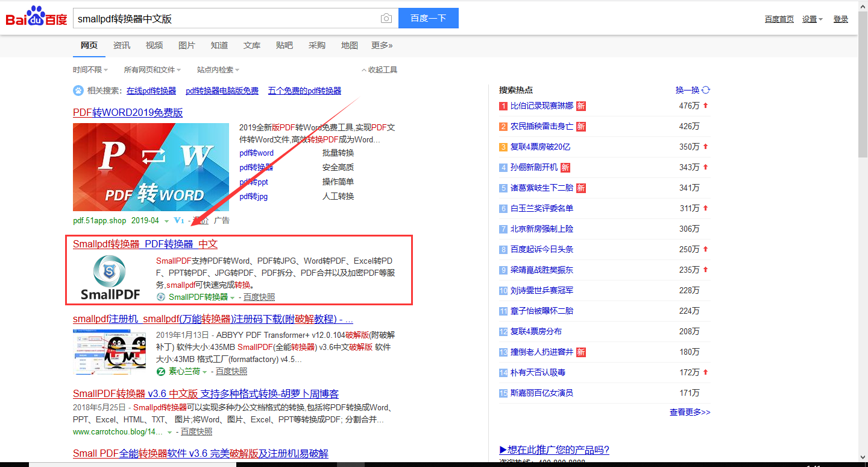Switch to the 地图 tab
This screenshot has height=467, width=868.
coord(350,45)
